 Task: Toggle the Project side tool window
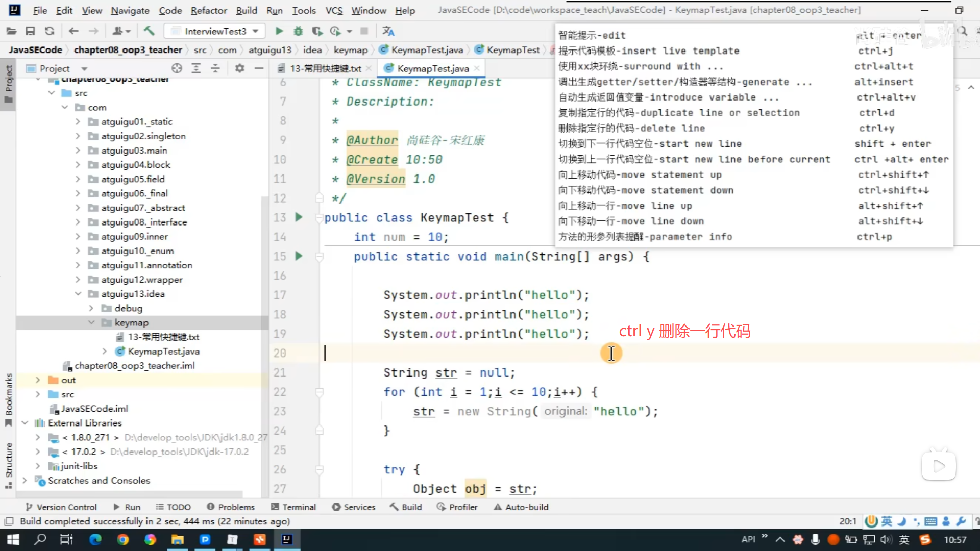(x=9, y=83)
